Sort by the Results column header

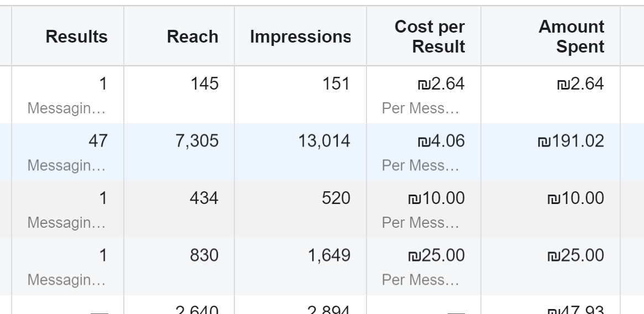pyautogui.click(x=76, y=36)
